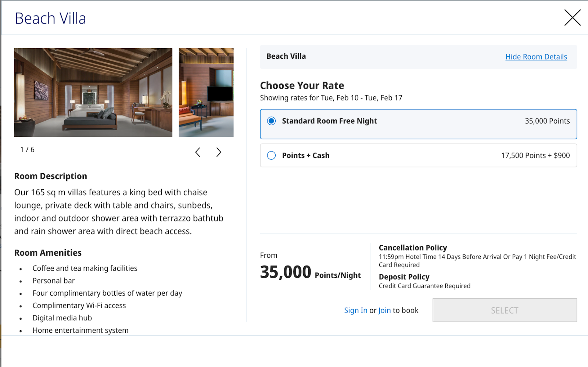Image resolution: width=588 pixels, height=367 pixels.
Task: Advance to next room photo arrow
Action: [219, 152]
